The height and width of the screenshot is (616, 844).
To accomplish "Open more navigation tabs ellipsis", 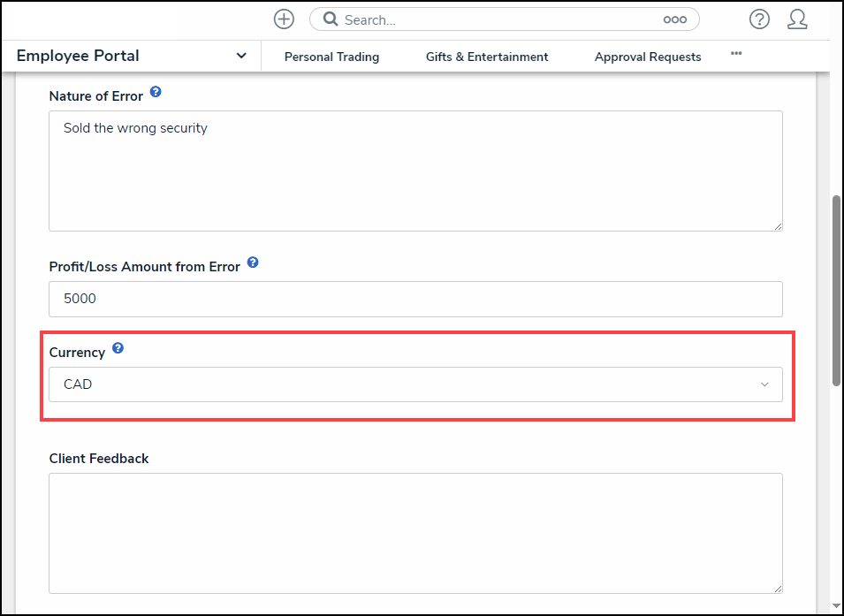I will (736, 54).
